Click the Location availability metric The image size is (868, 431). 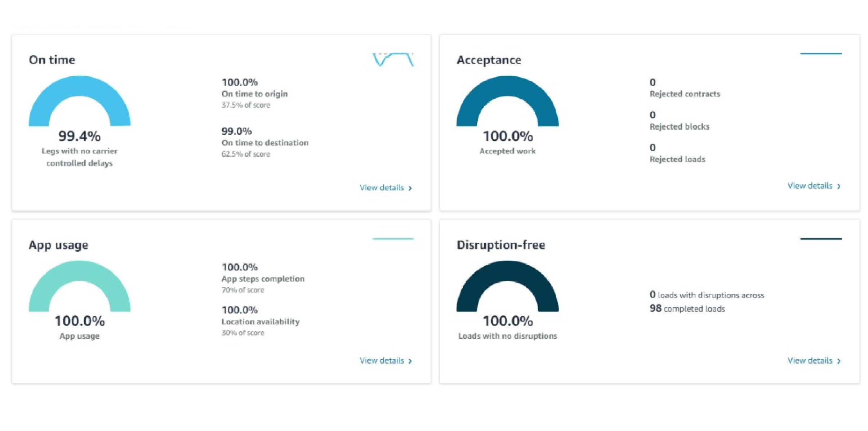coord(260,322)
